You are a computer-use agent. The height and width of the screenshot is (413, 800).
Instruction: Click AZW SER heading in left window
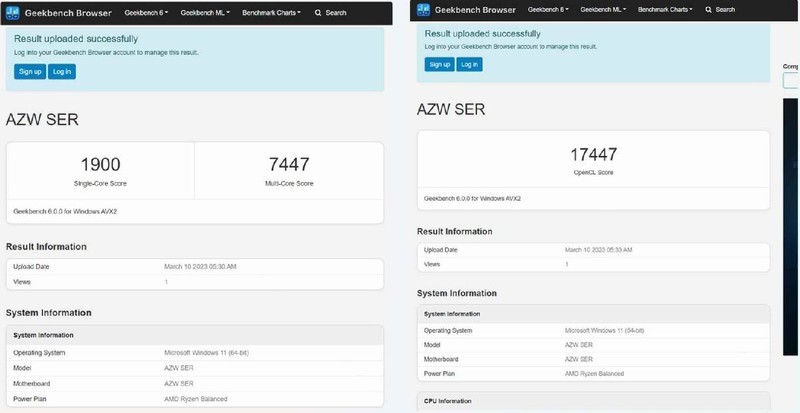pyautogui.click(x=42, y=120)
